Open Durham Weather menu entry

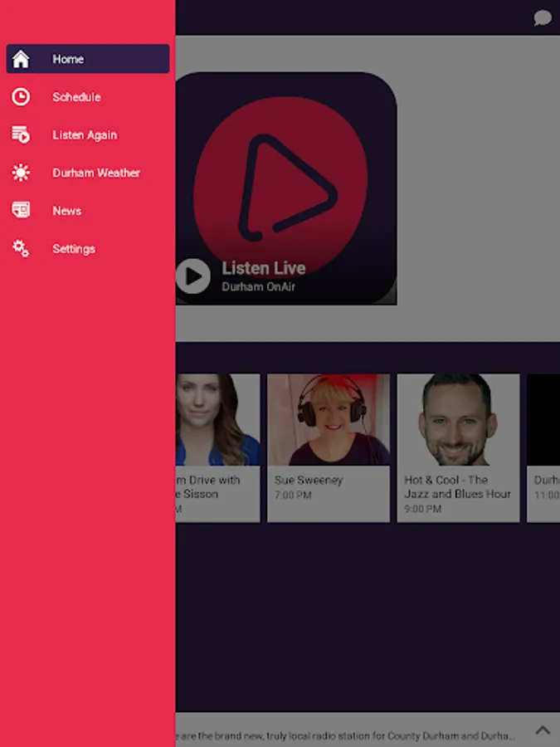click(88, 173)
